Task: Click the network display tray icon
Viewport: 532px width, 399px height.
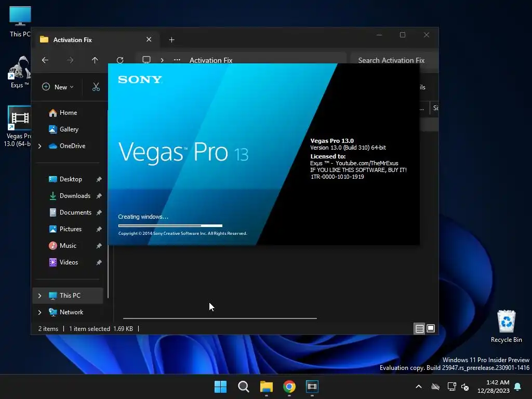Action: coord(451,387)
